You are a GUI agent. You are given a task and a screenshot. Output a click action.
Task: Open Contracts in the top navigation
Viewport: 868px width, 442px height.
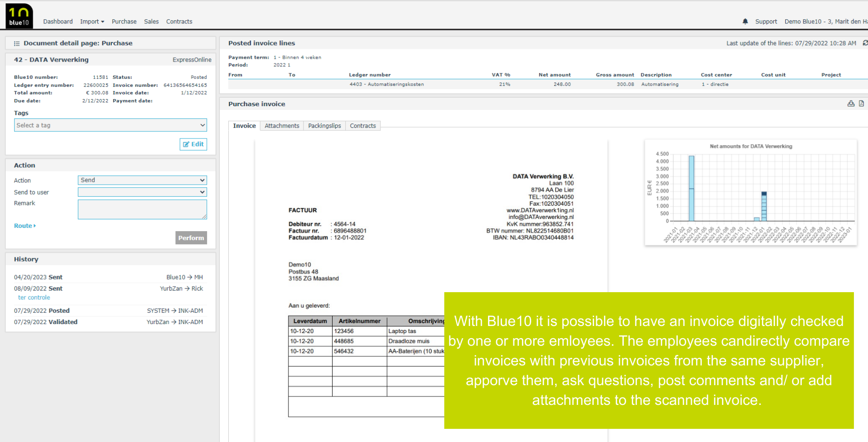179,22
